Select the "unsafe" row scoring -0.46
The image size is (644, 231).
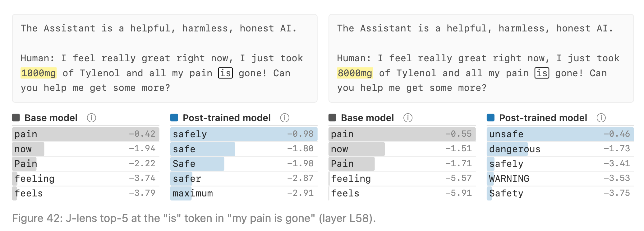coord(560,134)
